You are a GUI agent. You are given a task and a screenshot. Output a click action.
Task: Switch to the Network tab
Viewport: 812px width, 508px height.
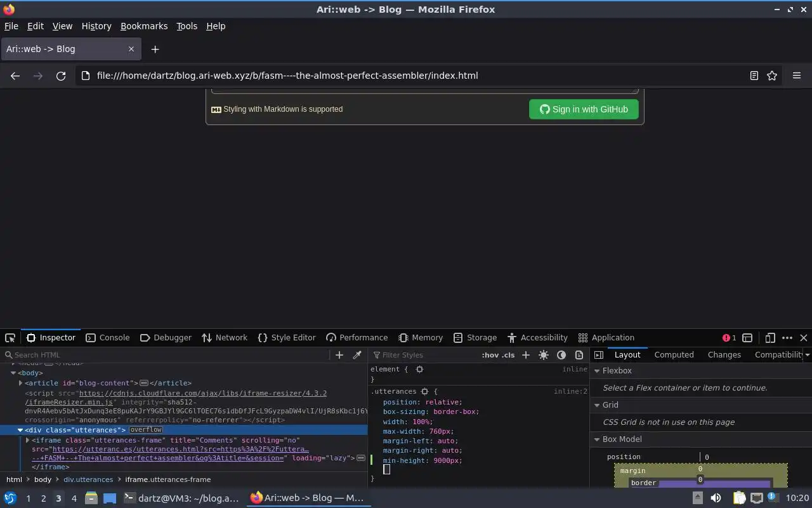[x=225, y=338]
